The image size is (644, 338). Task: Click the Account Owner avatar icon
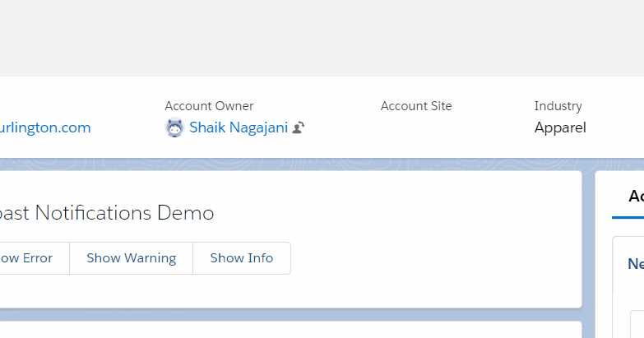click(174, 128)
